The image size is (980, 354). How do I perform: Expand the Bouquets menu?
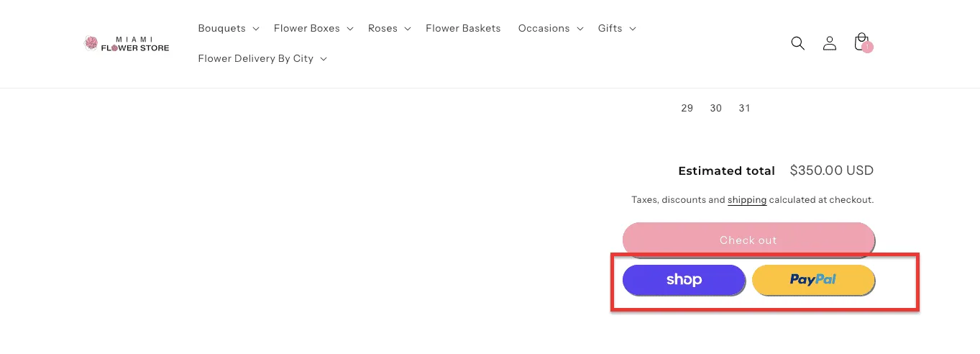pos(229,29)
